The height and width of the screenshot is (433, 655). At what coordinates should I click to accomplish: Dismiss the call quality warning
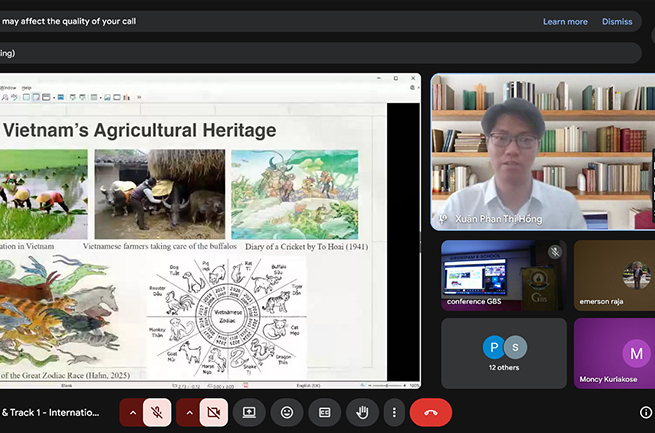pyautogui.click(x=617, y=21)
